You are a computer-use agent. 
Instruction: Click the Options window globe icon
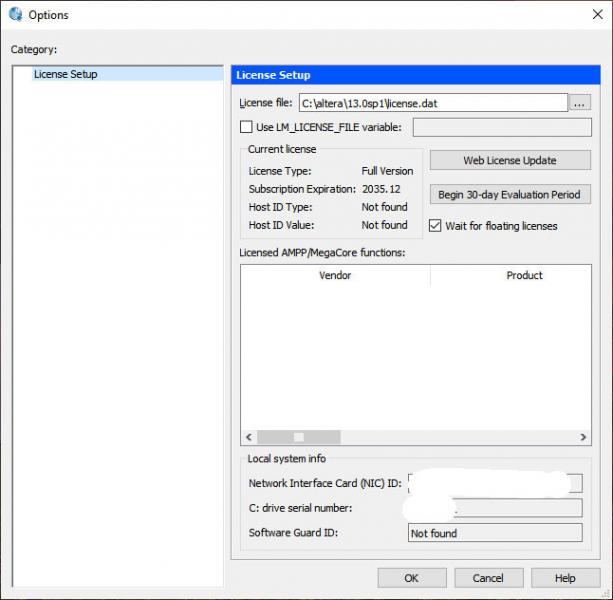(15, 15)
